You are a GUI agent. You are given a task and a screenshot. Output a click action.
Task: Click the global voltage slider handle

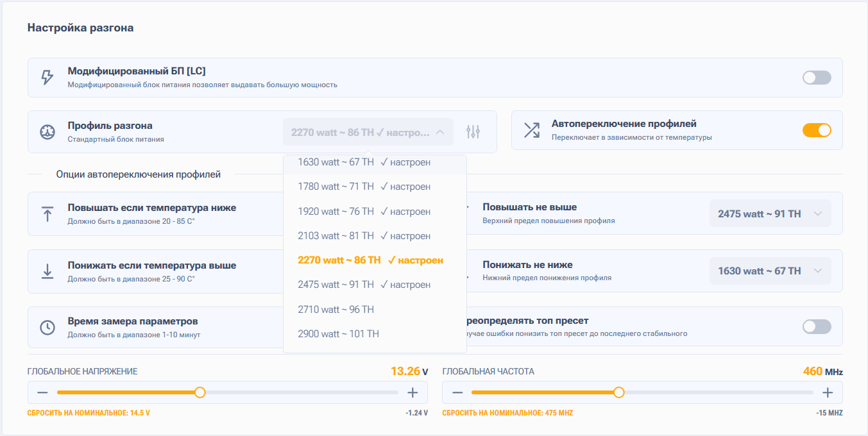[x=200, y=392]
